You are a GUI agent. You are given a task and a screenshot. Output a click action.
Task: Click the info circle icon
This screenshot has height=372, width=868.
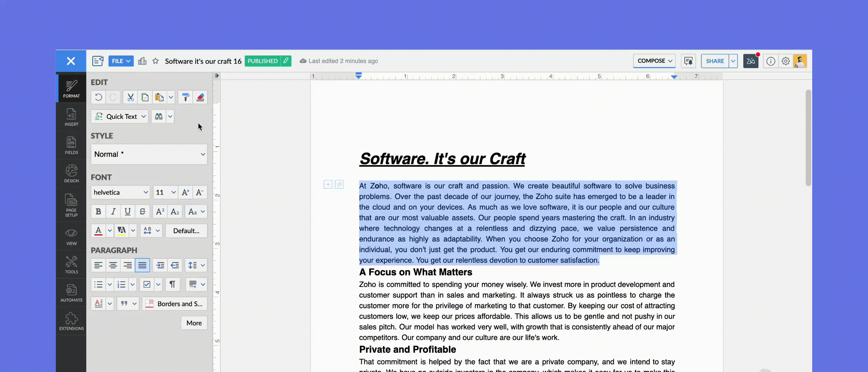771,61
